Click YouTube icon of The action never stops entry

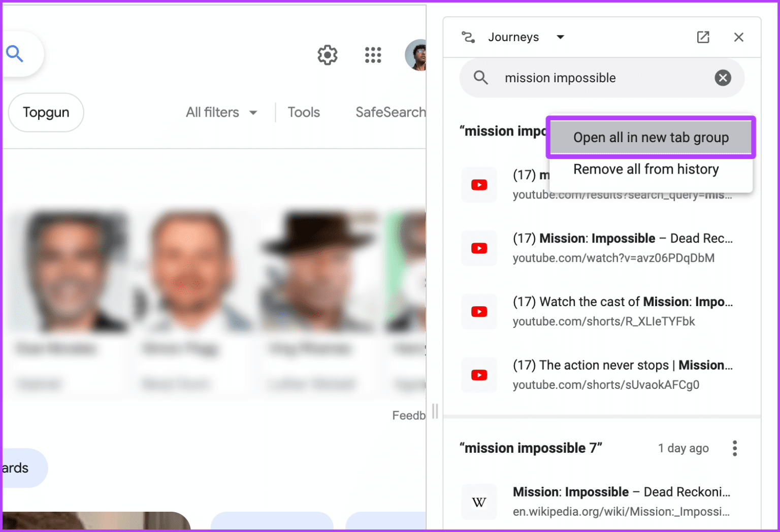[x=479, y=375]
